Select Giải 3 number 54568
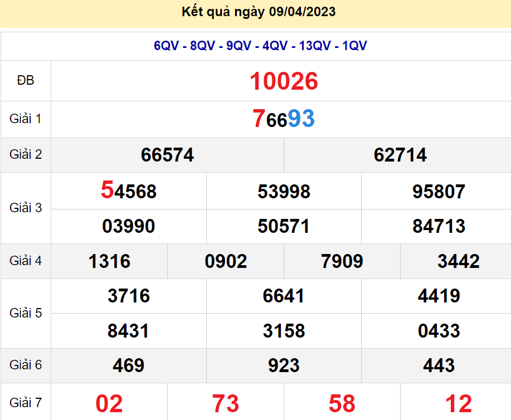Screen dimensions: 511x420 click(129, 191)
